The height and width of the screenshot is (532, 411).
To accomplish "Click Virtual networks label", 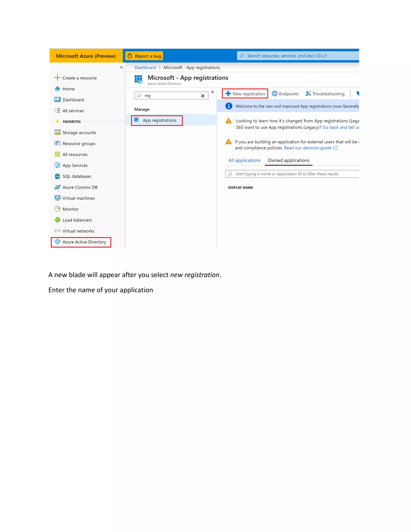I will 78,231.
